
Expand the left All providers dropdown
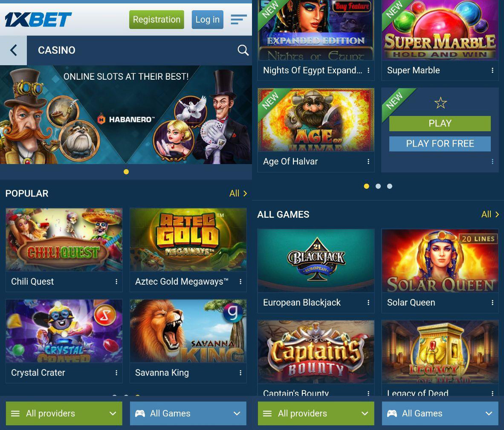point(64,413)
